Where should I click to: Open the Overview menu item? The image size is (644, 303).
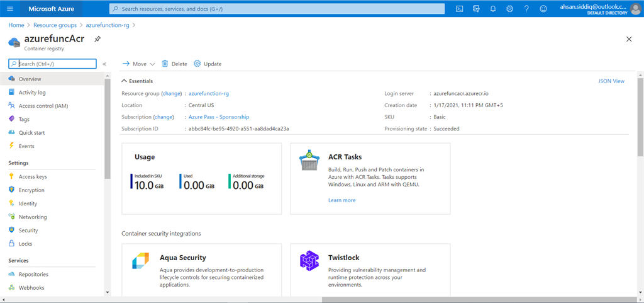pyautogui.click(x=52, y=79)
